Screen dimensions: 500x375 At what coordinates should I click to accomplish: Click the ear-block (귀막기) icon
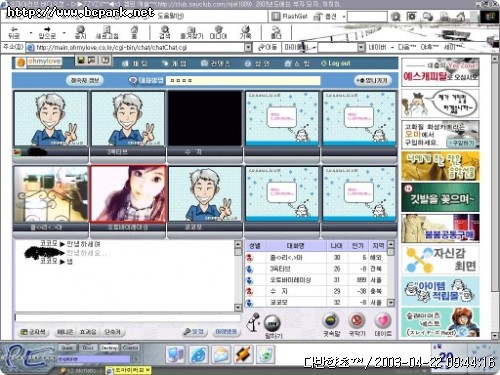[357, 321]
